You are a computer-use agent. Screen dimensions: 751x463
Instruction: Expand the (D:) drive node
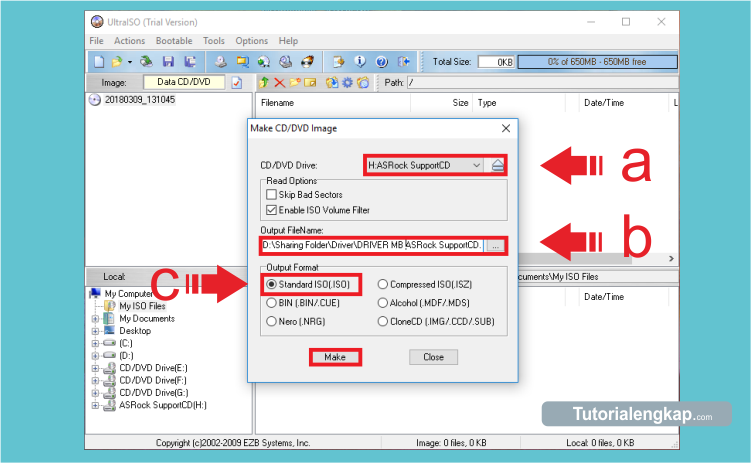click(95, 356)
